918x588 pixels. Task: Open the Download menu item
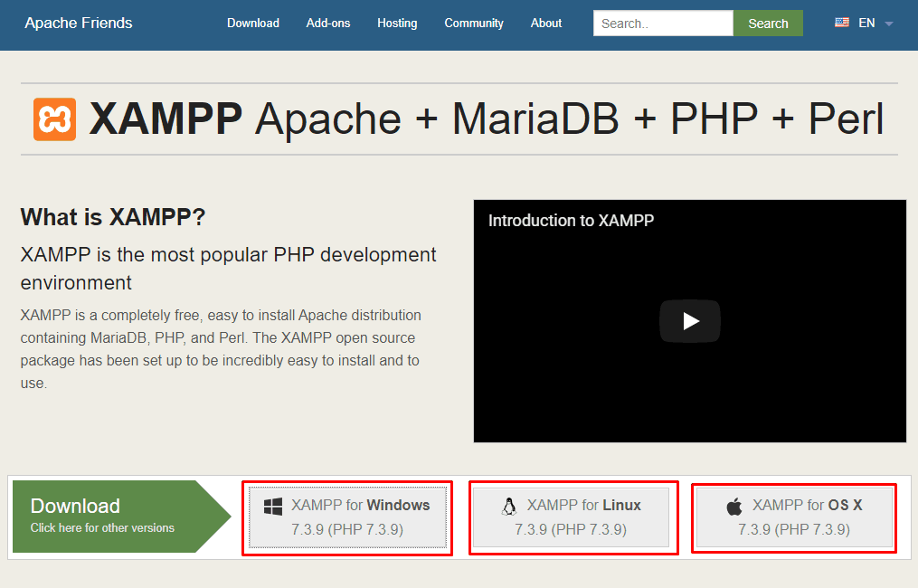253,24
